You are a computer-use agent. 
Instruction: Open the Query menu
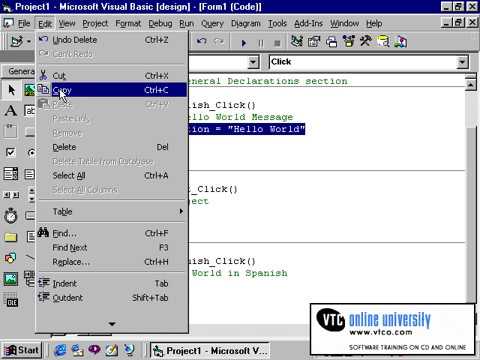point(212,23)
